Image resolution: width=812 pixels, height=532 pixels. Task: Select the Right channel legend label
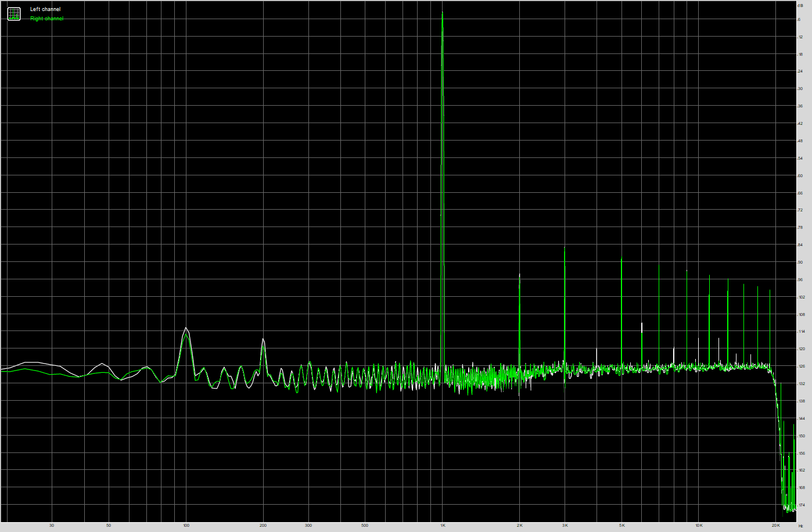[x=46, y=19]
